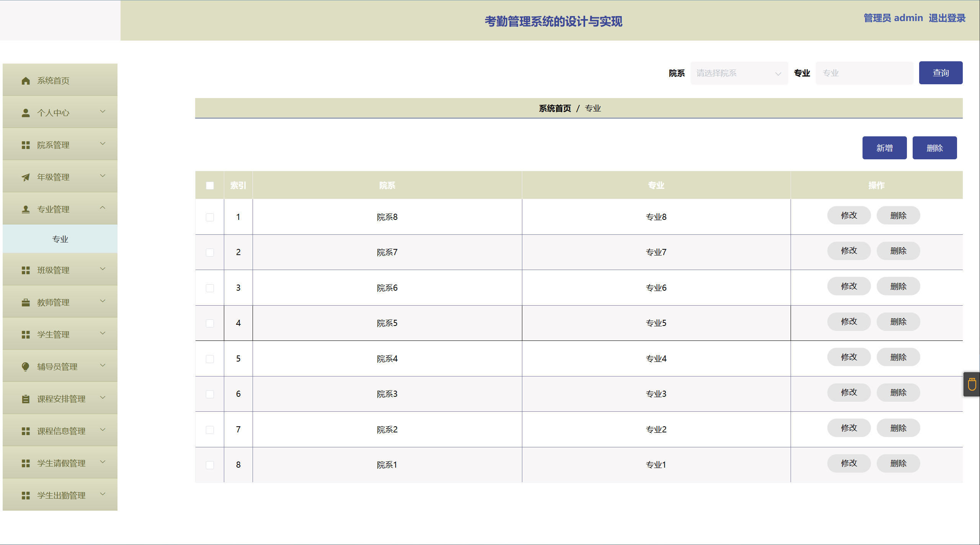Screen dimensions: 980x545
Task: Collapse the 专业管理 menu chevron
Action: pyautogui.click(x=103, y=208)
